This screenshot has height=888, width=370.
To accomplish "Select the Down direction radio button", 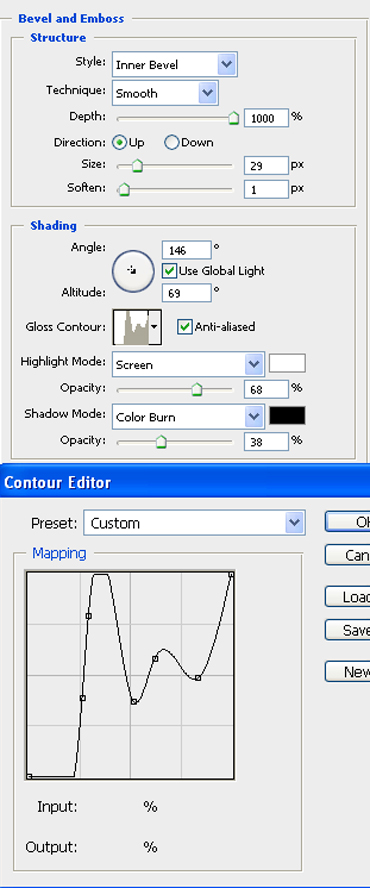I will [172, 143].
